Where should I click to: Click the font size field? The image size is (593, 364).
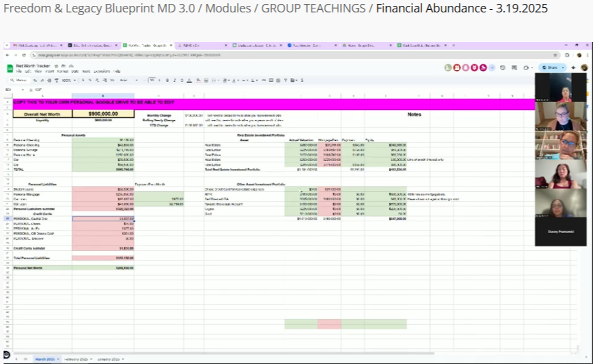152,81
